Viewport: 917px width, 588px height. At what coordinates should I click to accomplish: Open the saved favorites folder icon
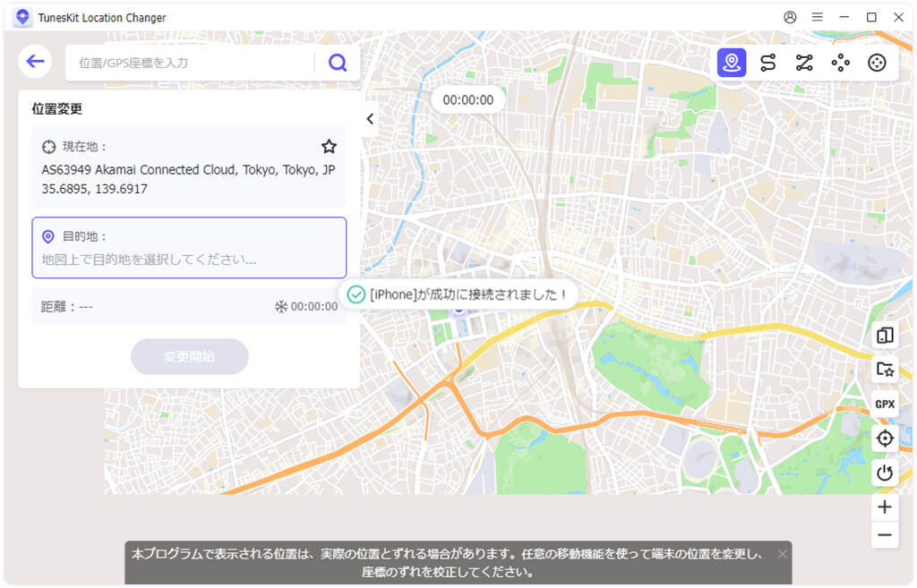coord(885,370)
